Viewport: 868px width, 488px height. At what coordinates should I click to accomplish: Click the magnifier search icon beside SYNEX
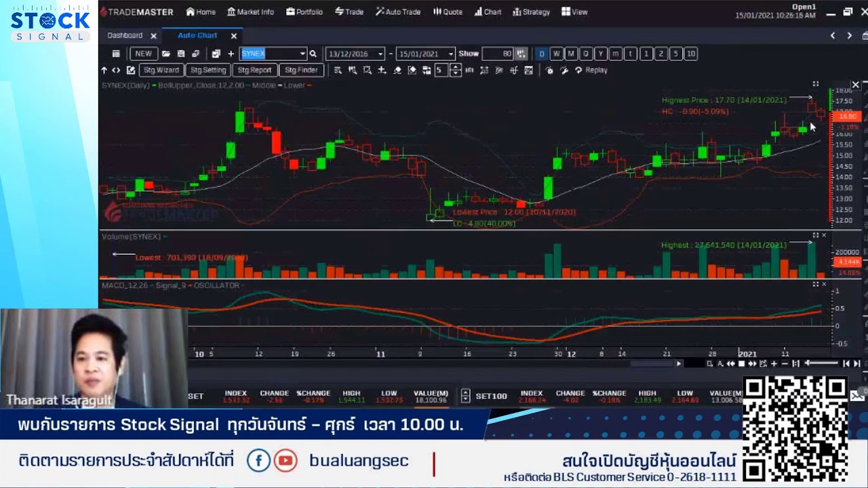(313, 54)
